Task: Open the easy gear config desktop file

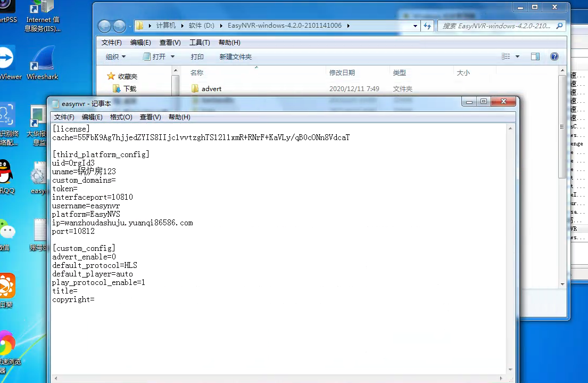Action: [38, 177]
